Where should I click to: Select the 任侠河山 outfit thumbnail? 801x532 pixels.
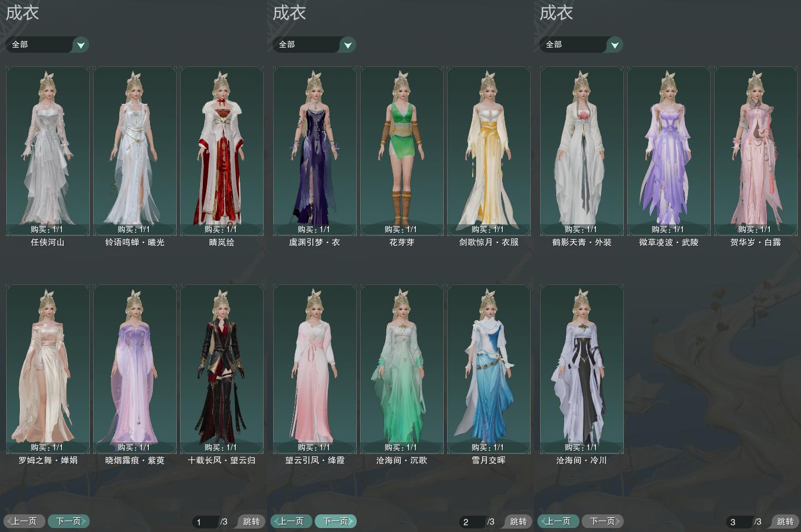(48, 150)
